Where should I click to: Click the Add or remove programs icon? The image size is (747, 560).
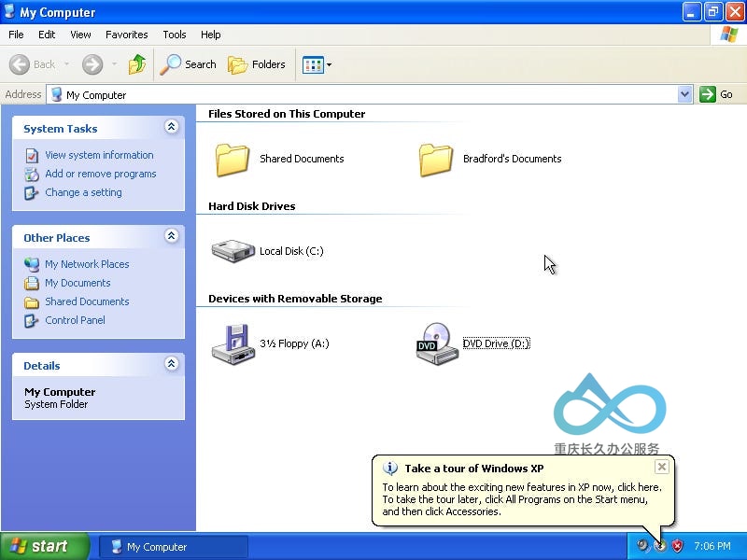click(32, 175)
